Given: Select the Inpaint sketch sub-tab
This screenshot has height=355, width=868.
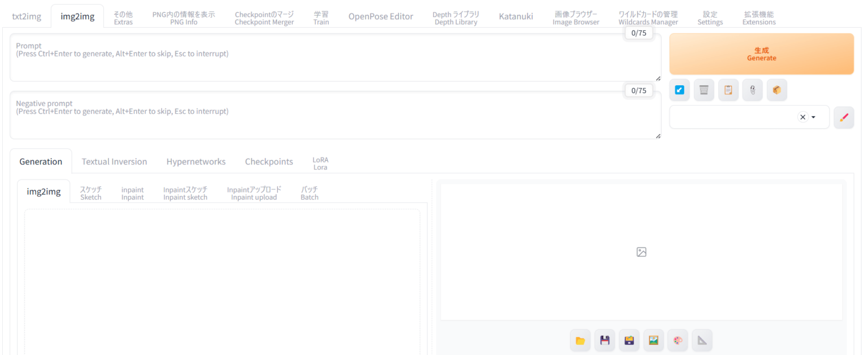Looking at the screenshot, I should click(x=185, y=193).
